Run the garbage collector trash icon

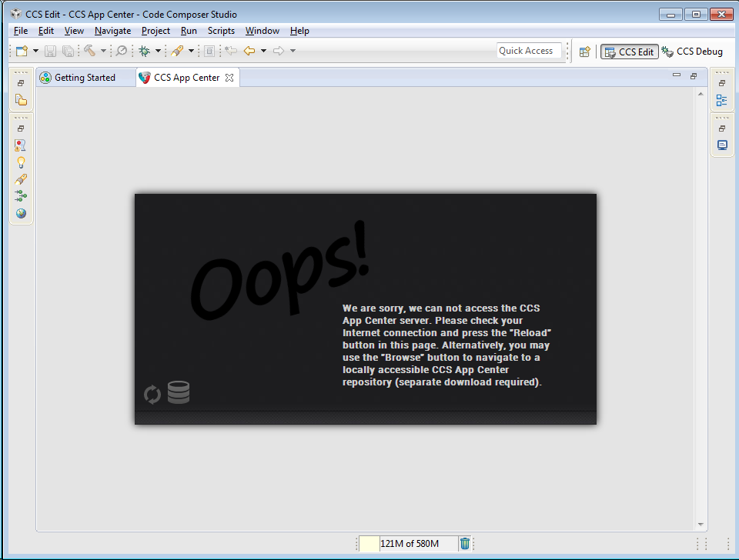tap(465, 544)
